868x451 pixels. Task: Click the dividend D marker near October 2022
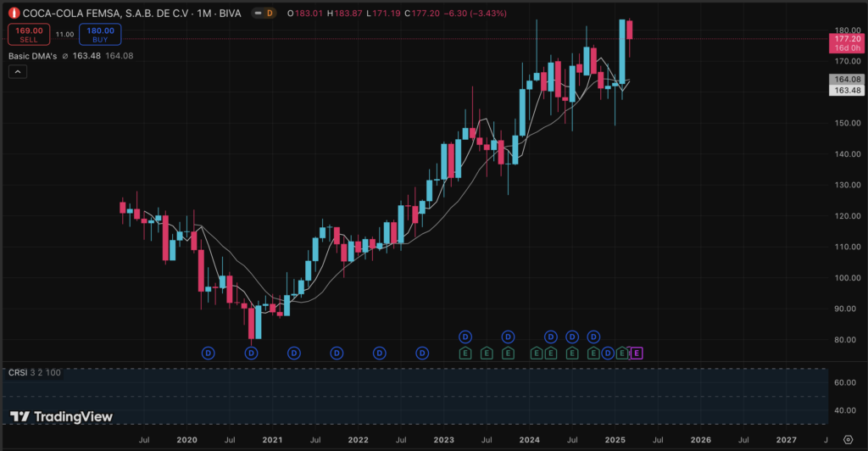422,353
